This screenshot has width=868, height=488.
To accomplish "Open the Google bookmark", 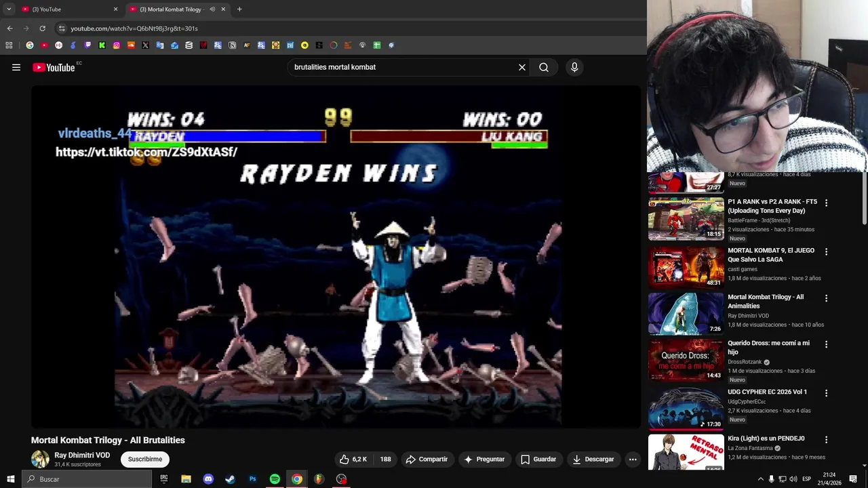I will (30, 45).
